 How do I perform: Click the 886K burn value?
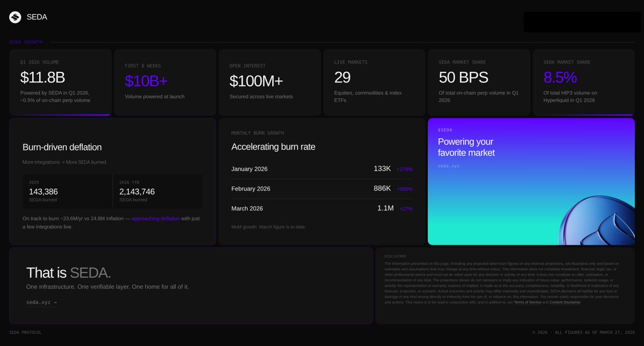pyautogui.click(x=382, y=188)
